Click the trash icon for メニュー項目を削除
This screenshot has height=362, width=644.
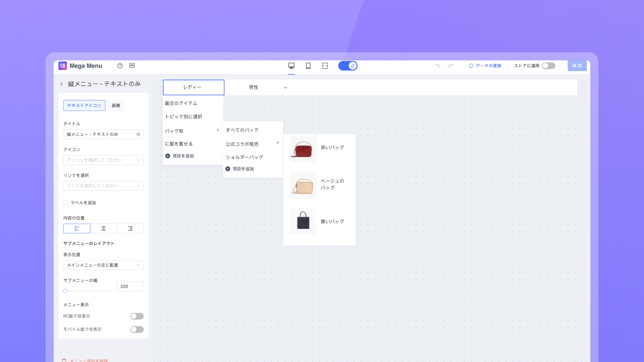click(x=64, y=360)
